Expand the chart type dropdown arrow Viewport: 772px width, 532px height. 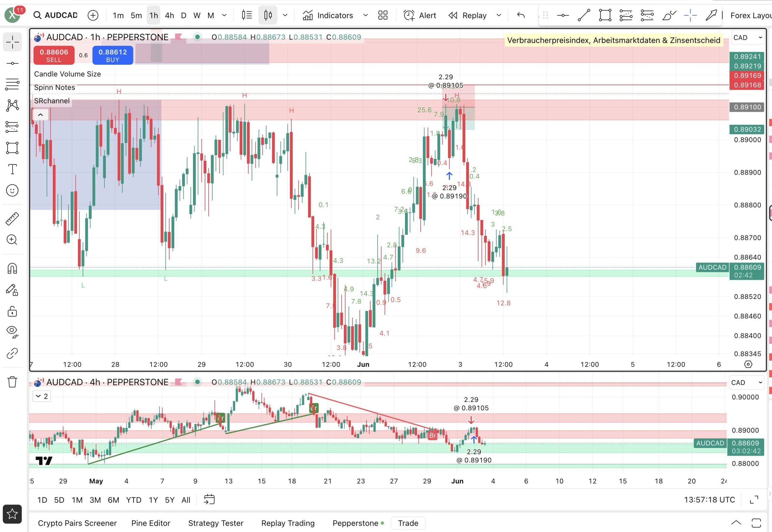coord(285,15)
